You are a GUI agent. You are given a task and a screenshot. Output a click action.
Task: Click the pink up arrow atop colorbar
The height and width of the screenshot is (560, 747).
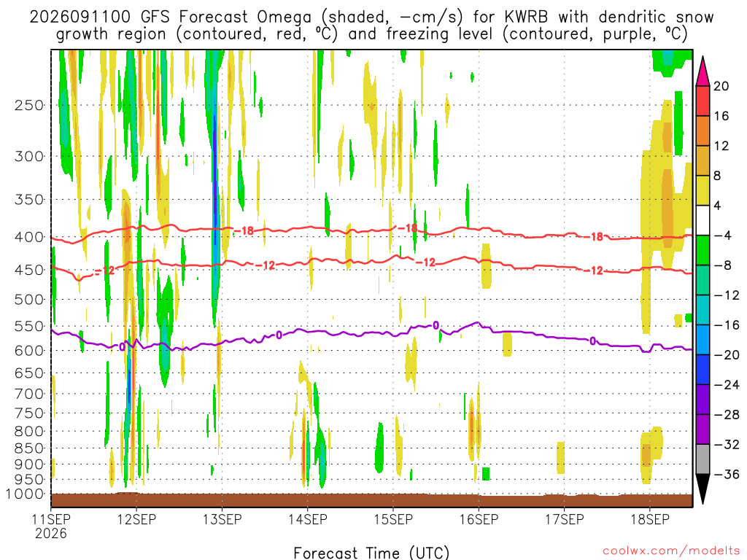coord(703,71)
